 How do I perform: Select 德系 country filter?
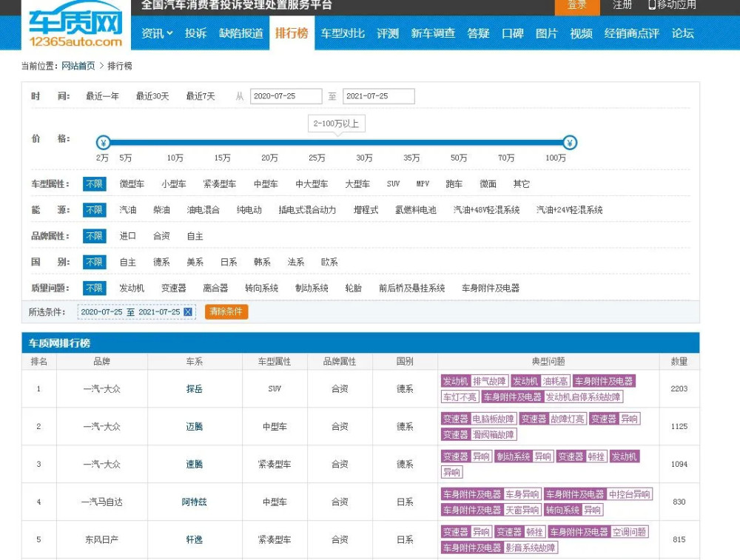pos(161,262)
